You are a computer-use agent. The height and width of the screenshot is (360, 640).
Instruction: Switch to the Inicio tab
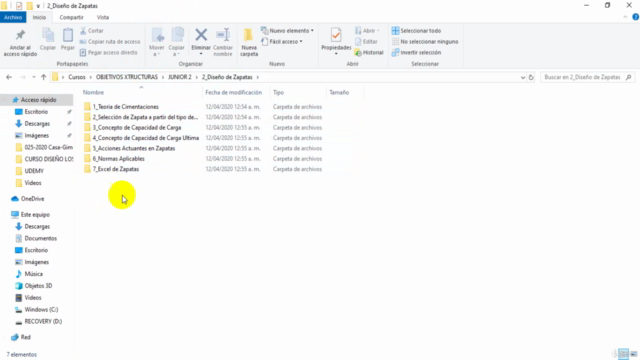point(39,17)
